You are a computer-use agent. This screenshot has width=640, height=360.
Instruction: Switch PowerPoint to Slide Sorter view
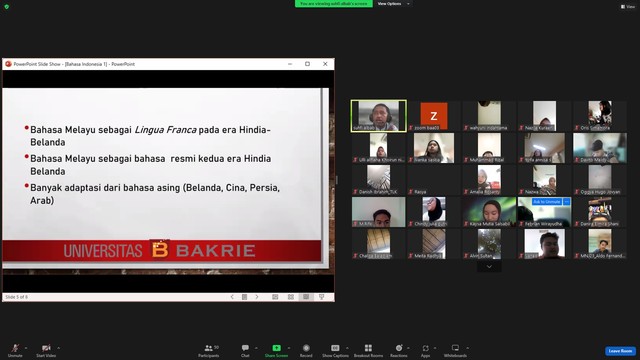coord(291,297)
